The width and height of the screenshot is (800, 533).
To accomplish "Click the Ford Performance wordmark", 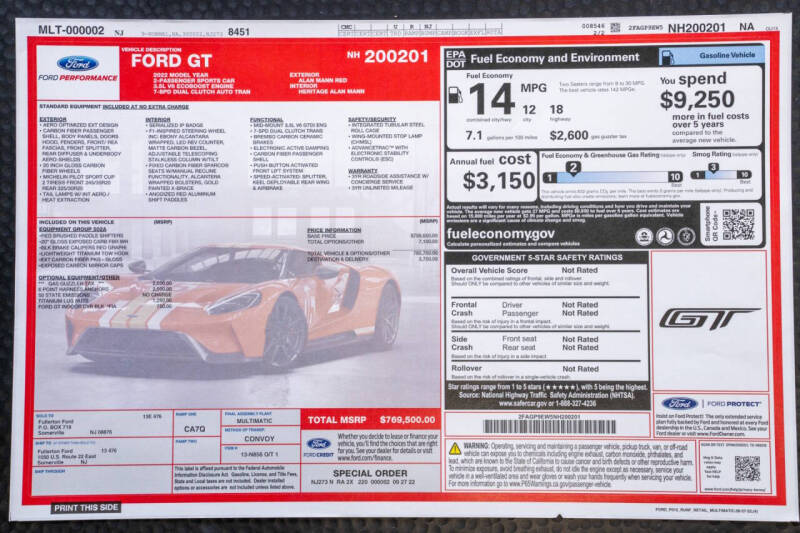I will pos(78,78).
